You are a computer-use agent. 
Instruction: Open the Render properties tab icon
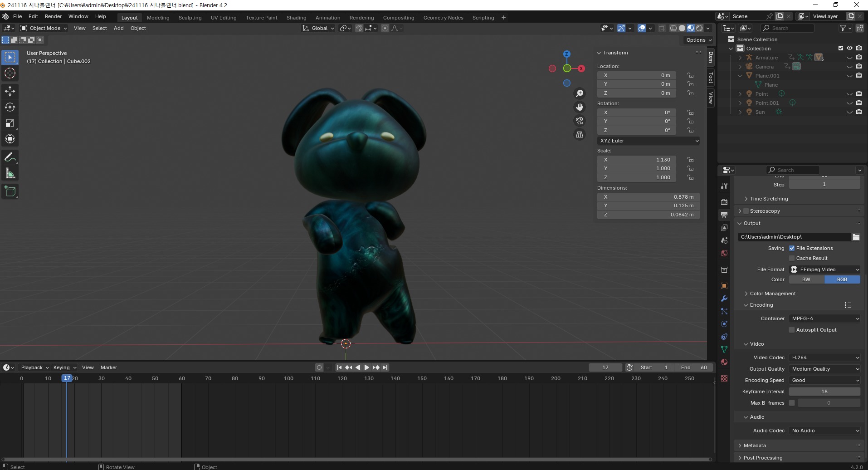[x=724, y=202]
